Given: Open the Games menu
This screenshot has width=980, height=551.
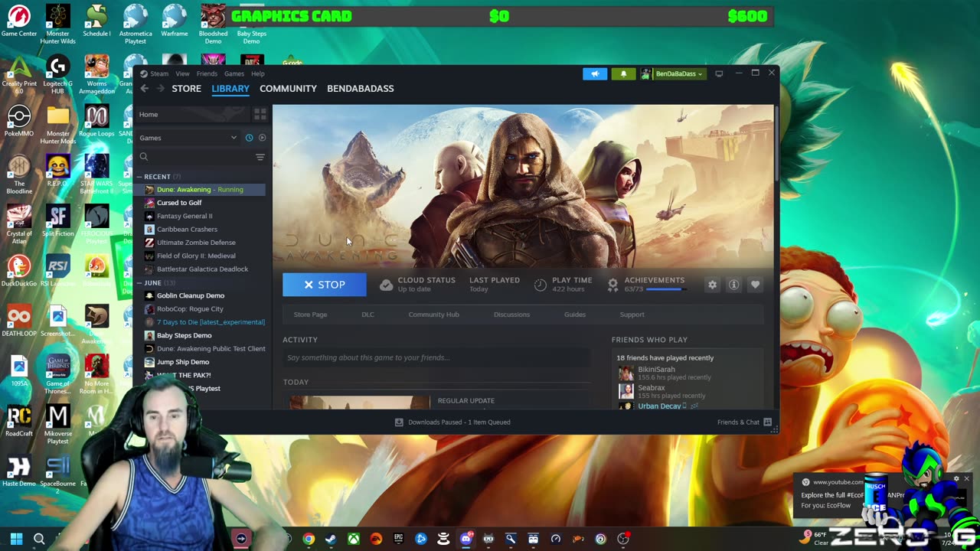Looking at the screenshot, I should coord(234,73).
